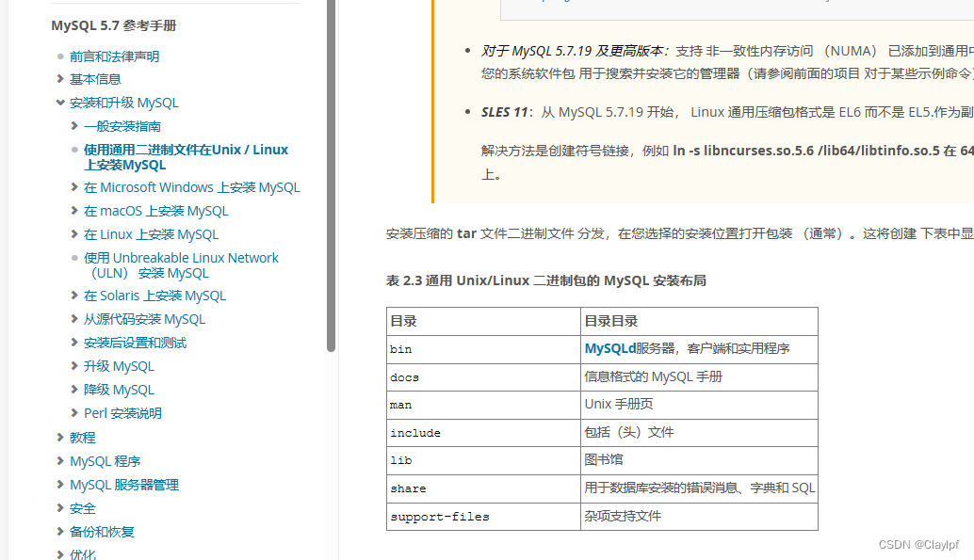Viewport: 974px width, 560px height.
Task: Expand the MySQL 程序 chevron
Action: click(60, 460)
